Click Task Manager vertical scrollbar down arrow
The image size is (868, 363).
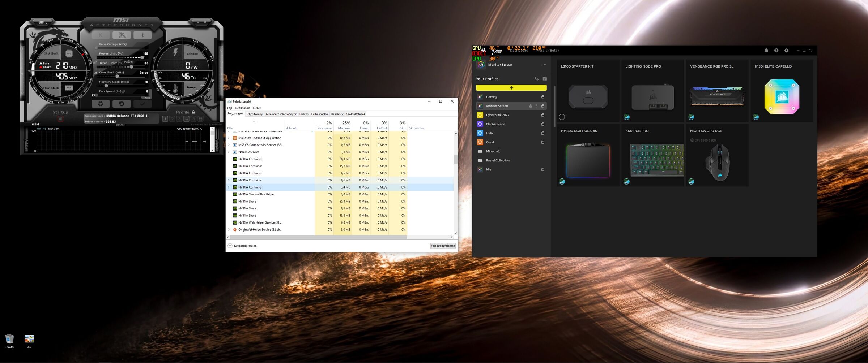(x=456, y=233)
